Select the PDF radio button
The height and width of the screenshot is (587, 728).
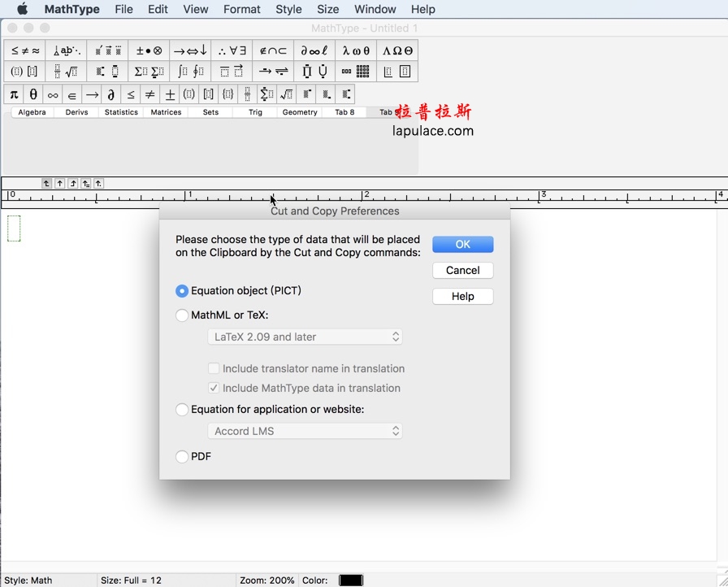pos(182,457)
